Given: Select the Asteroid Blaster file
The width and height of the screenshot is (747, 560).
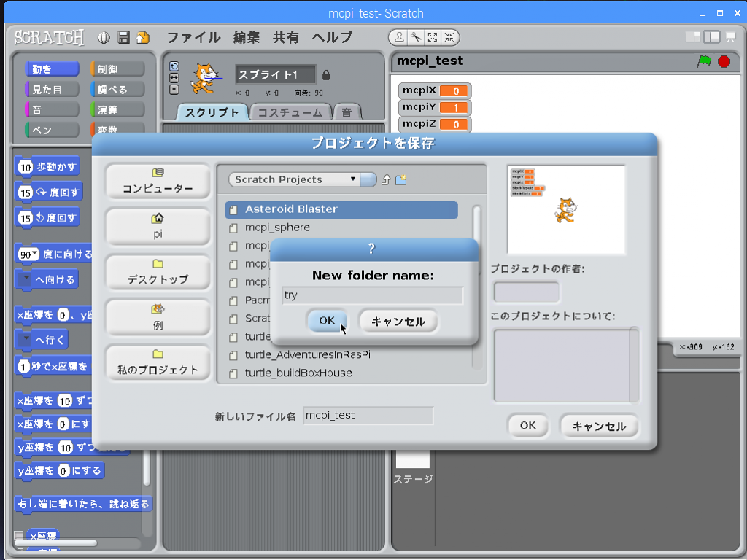Looking at the screenshot, I should coord(341,209).
